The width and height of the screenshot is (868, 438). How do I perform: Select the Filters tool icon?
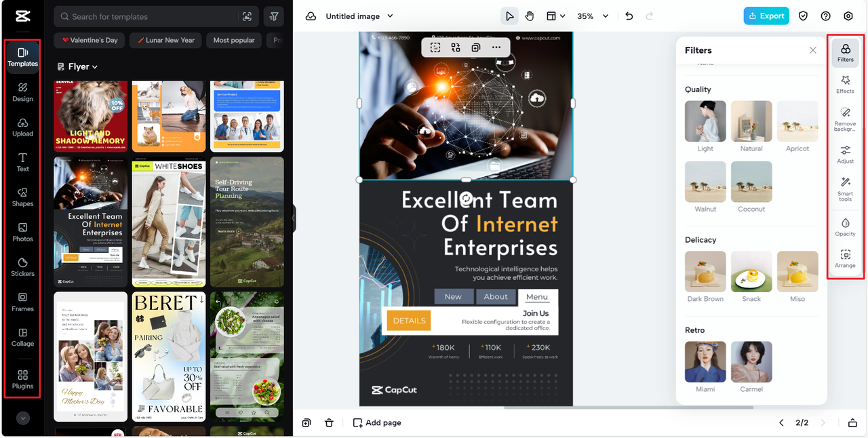click(845, 53)
